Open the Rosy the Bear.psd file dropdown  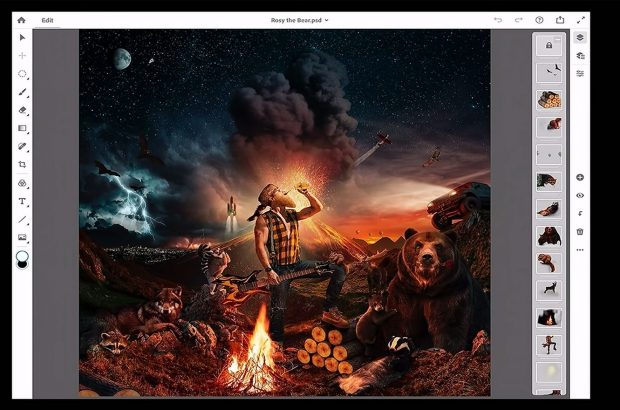tap(299, 20)
